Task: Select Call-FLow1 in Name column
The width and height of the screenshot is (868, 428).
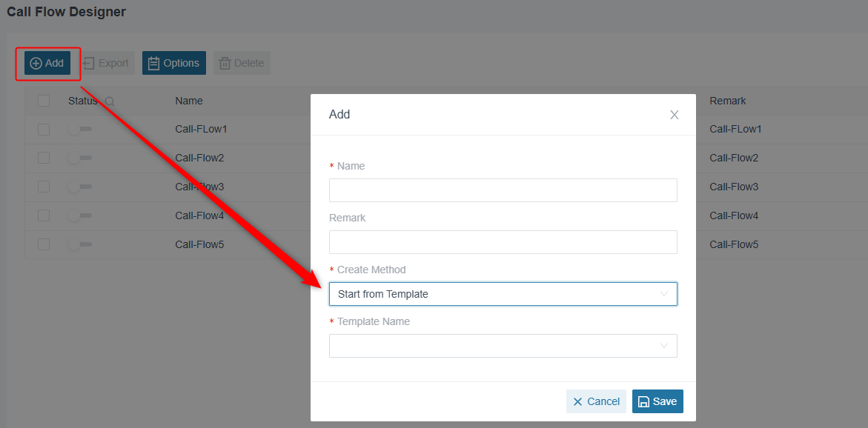Action: (202, 130)
